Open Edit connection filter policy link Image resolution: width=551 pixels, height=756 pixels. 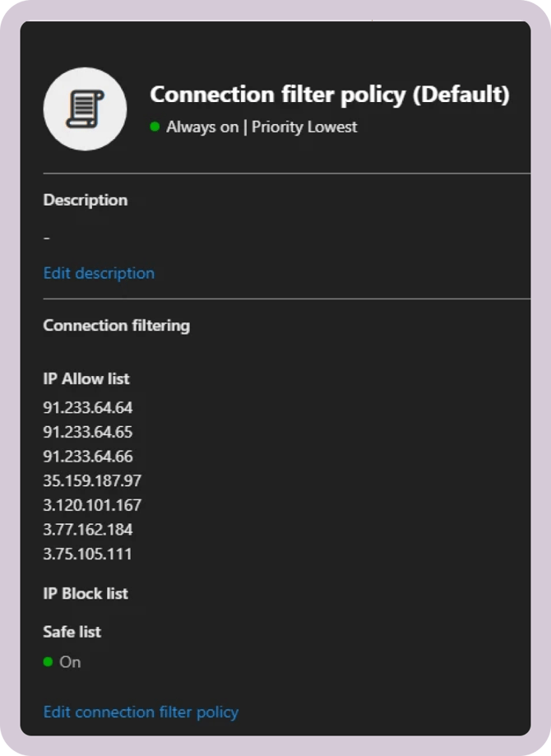141,712
